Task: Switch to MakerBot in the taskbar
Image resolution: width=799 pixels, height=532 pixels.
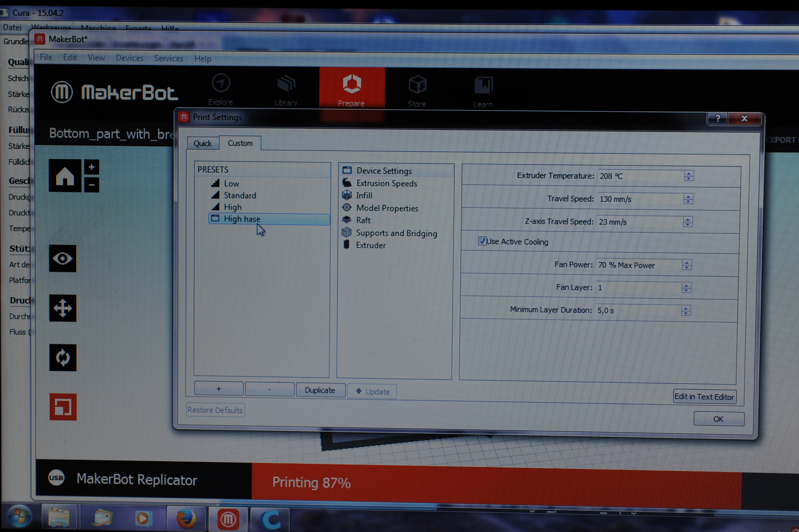Action: (x=228, y=519)
